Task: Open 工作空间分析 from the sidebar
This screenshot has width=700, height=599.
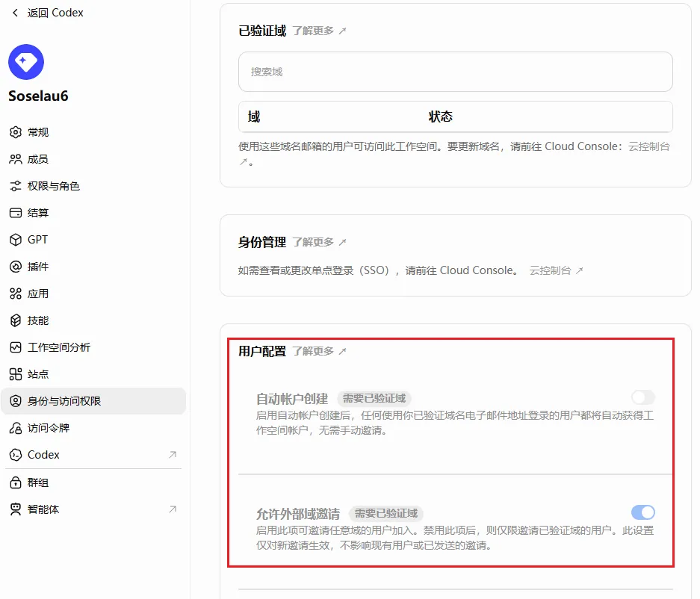Action: (x=93, y=347)
